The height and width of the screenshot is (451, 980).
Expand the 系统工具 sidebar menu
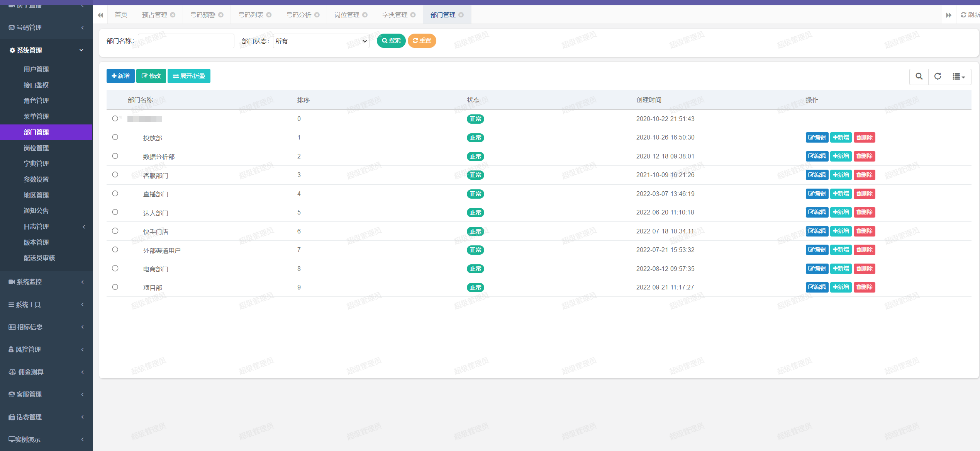click(46, 305)
